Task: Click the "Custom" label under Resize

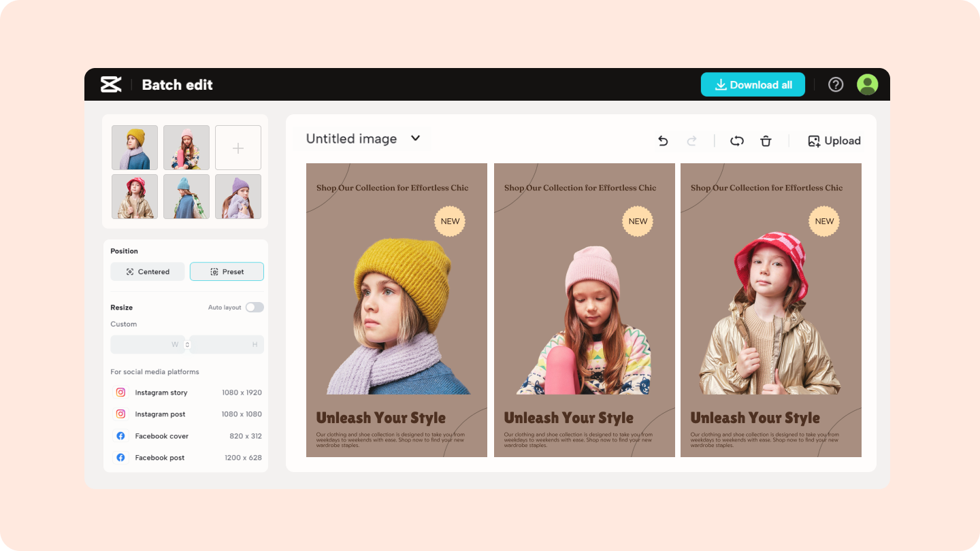Action: coord(124,324)
